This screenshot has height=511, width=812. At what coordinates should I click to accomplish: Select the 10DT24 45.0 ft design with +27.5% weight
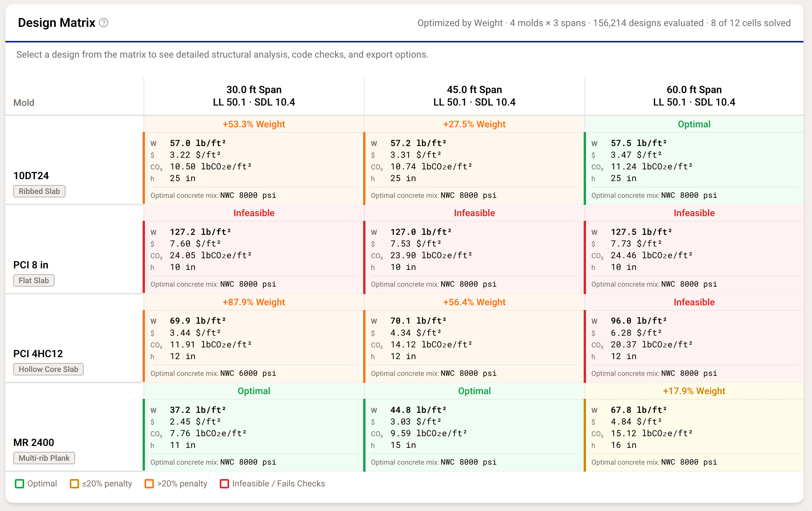click(474, 160)
